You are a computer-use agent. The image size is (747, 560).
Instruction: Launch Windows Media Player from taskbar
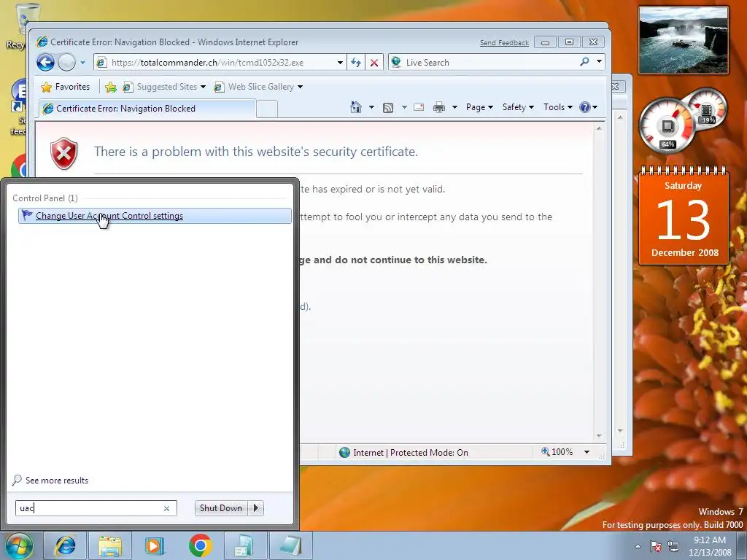[155, 545]
